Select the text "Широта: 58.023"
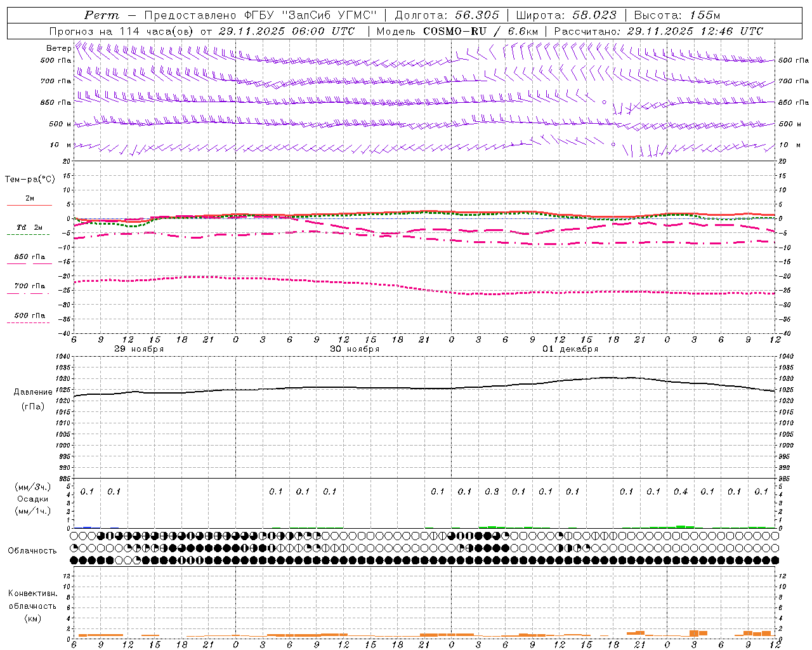The height and width of the screenshot is (650, 812). (x=566, y=15)
